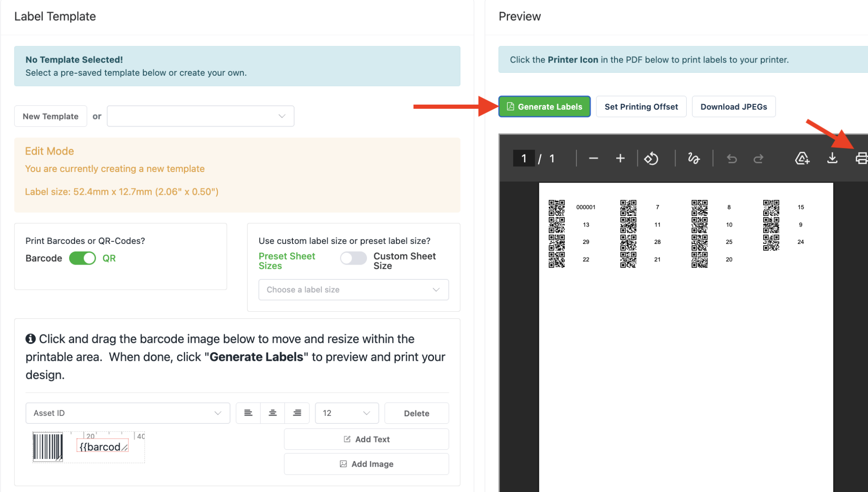Select the PDF draw annotation tool
Viewport: 868px width, 492px height.
click(694, 158)
